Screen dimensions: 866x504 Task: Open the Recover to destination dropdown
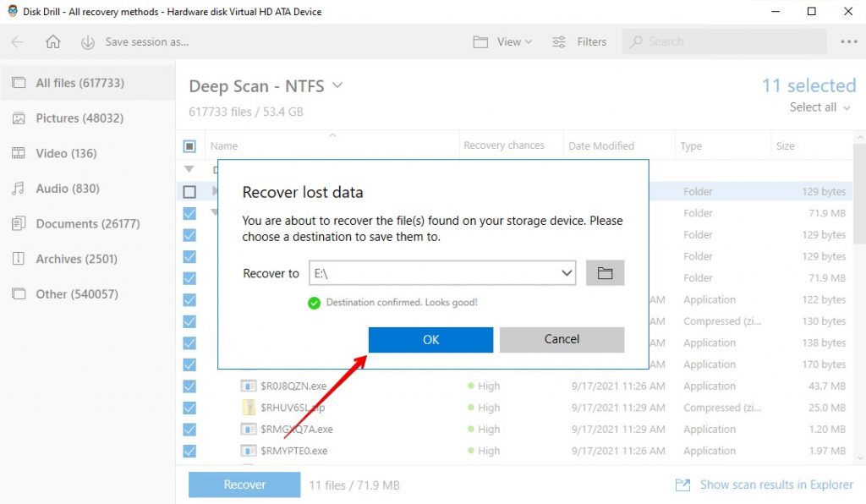567,272
